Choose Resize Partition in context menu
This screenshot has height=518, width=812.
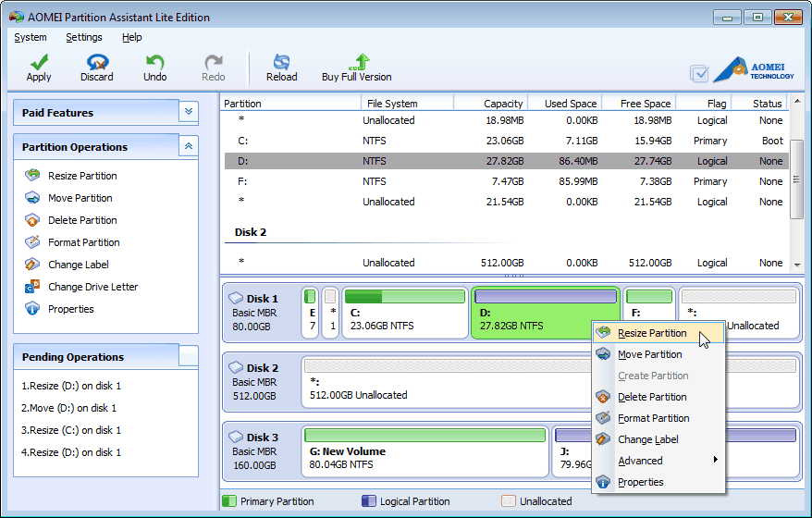pos(658,333)
